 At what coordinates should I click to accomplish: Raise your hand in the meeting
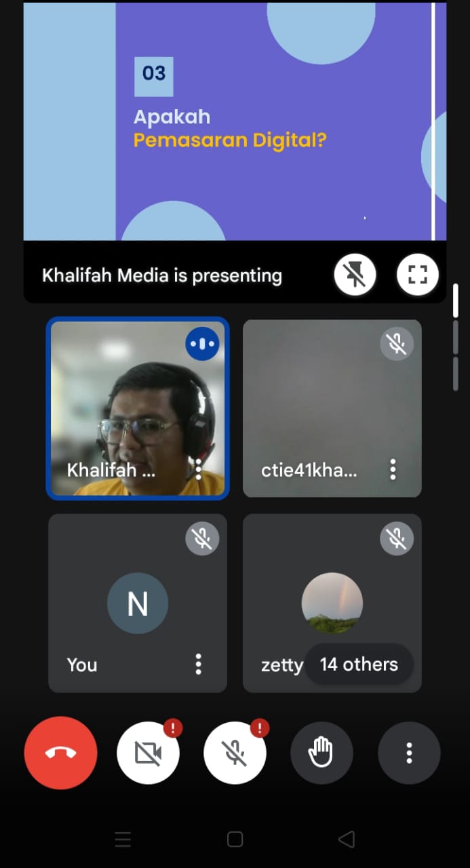click(321, 753)
